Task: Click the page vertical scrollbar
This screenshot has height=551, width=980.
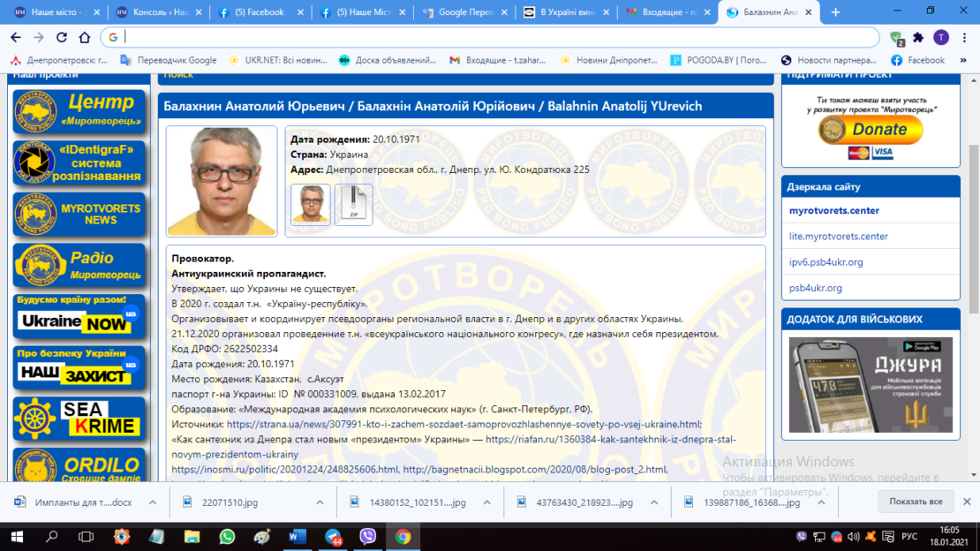Action: (974, 229)
